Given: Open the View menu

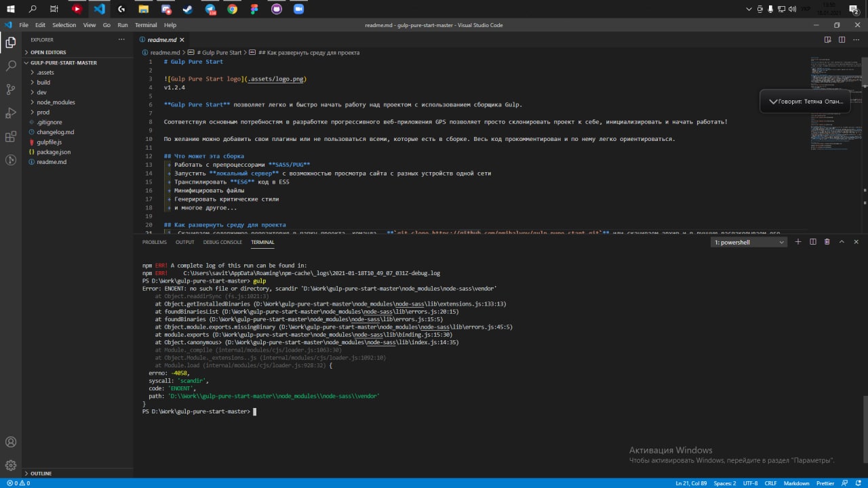Looking at the screenshot, I should point(90,25).
